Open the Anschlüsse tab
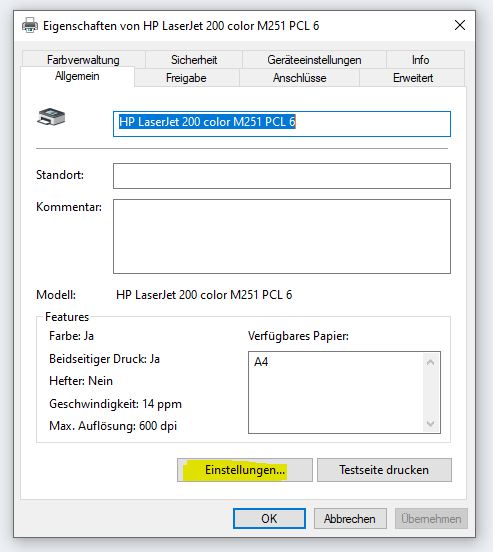Image resolution: width=493 pixels, height=552 pixels. point(299,78)
